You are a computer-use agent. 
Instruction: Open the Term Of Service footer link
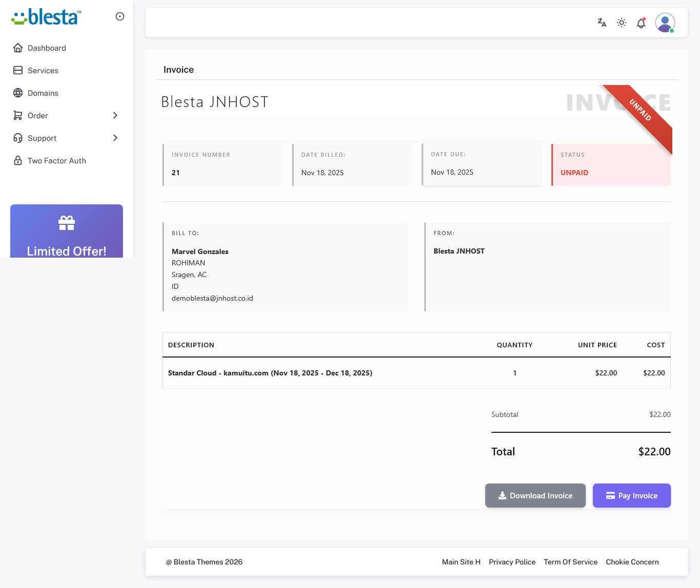click(570, 562)
